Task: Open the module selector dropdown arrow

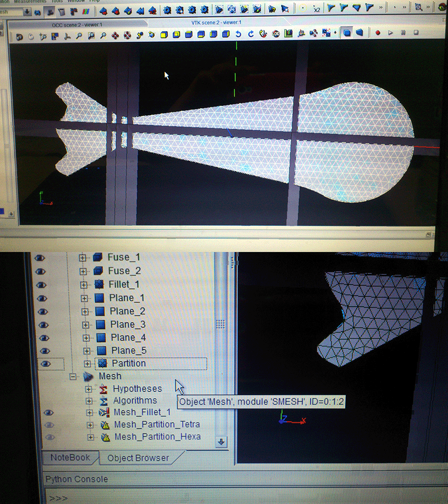Action: click(x=27, y=12)
